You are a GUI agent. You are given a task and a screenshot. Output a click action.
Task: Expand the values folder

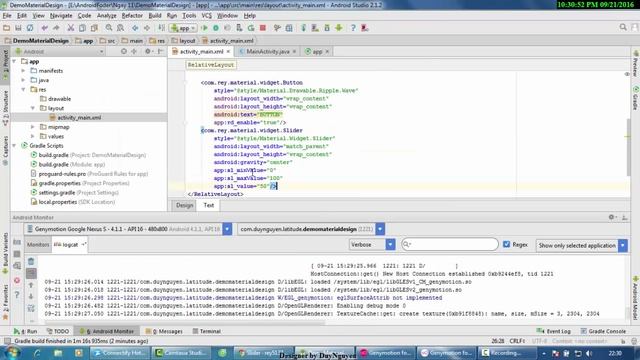click(x=33, y=136)
